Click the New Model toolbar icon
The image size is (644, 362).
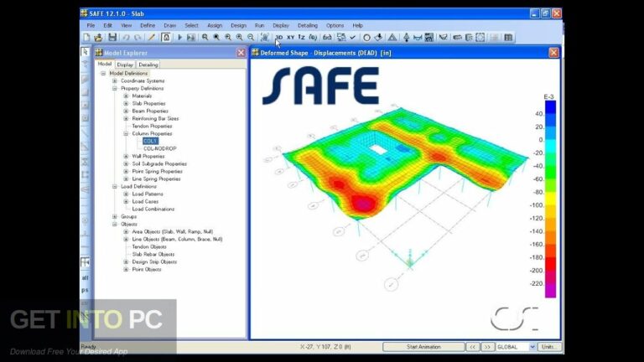(86, 38)
